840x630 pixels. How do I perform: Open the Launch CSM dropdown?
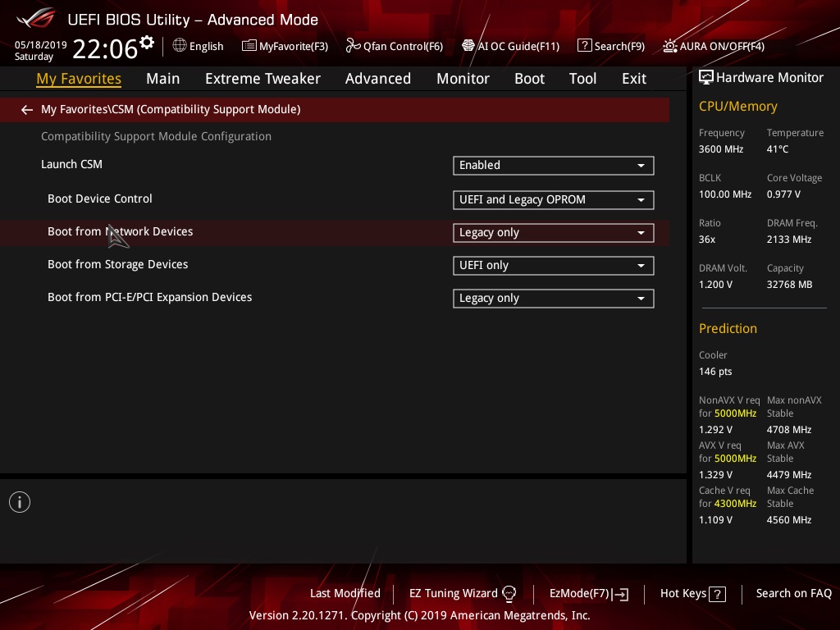[554, 166]
